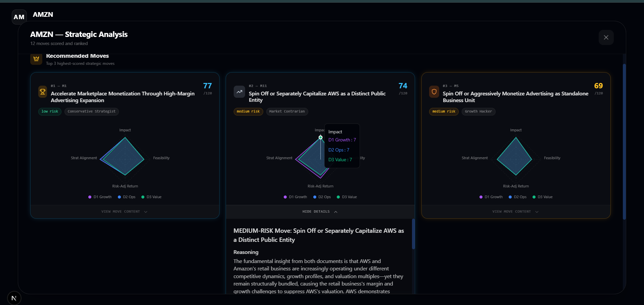
Task: Toggle D3 Value legend on move #3 chart
Action: (x=543, y=197)
